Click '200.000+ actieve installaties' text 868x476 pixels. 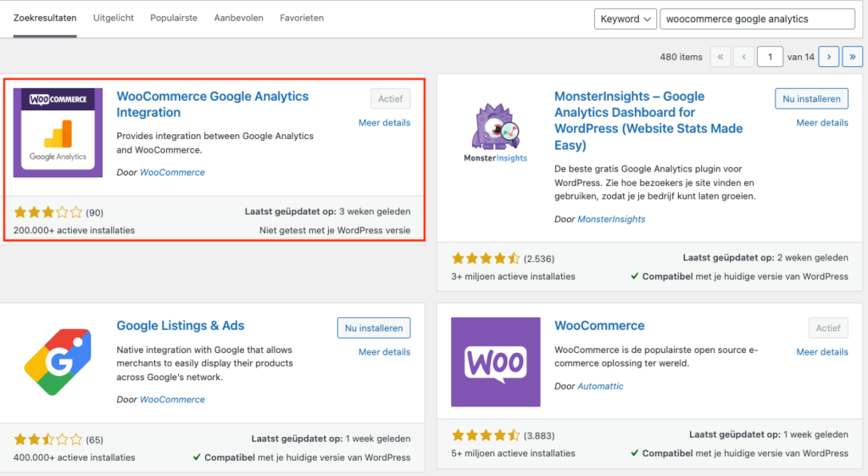[75, 230]
